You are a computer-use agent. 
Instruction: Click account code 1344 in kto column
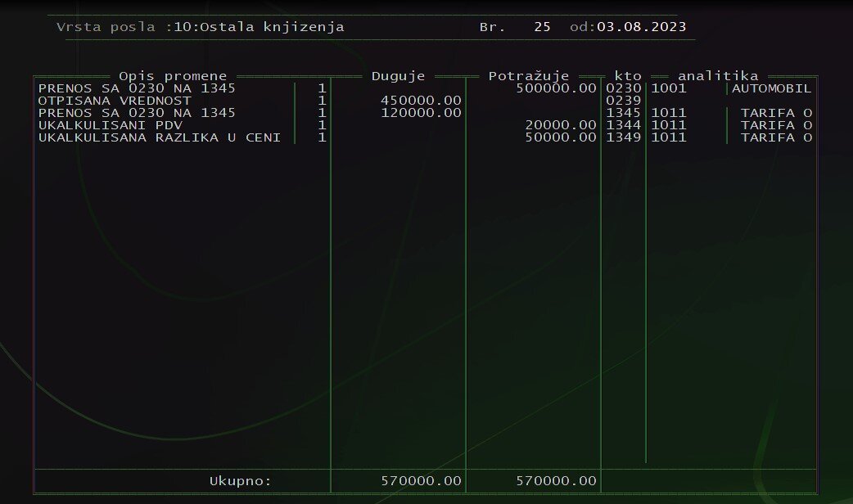[624, 125]
